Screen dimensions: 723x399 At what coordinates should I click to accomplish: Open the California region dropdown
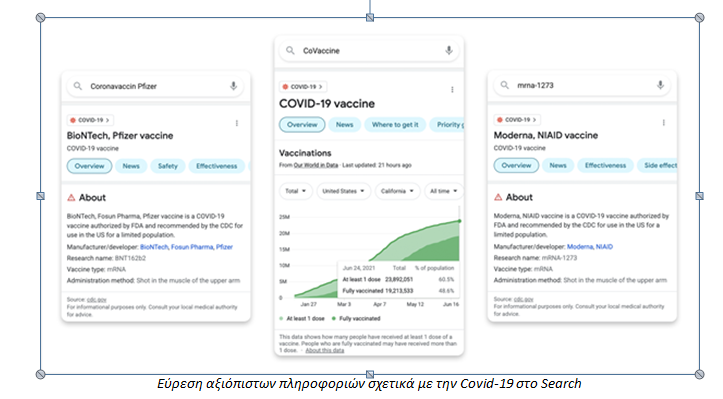397,191
